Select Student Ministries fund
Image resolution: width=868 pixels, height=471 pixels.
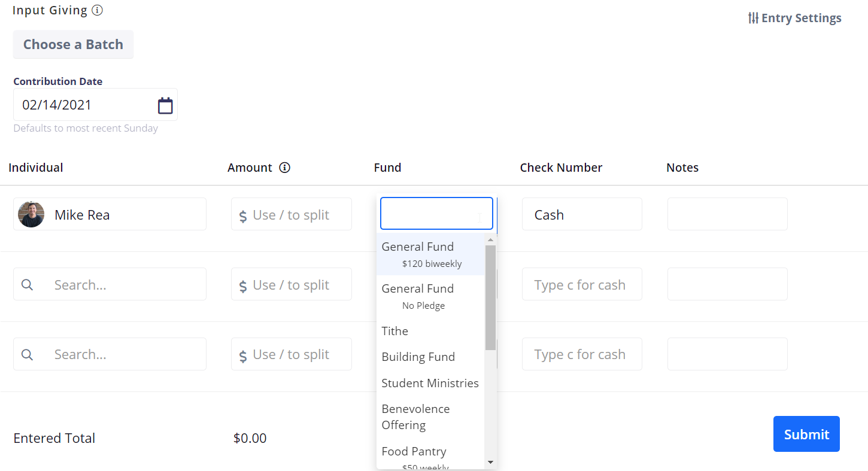430,383
